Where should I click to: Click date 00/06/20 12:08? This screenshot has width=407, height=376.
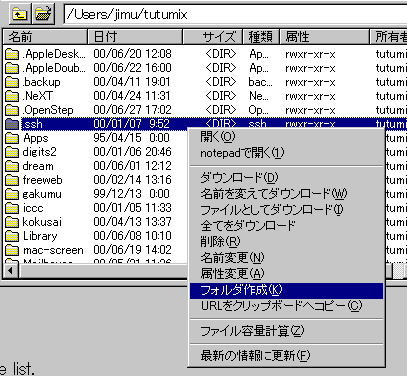(x=132, y=54)
